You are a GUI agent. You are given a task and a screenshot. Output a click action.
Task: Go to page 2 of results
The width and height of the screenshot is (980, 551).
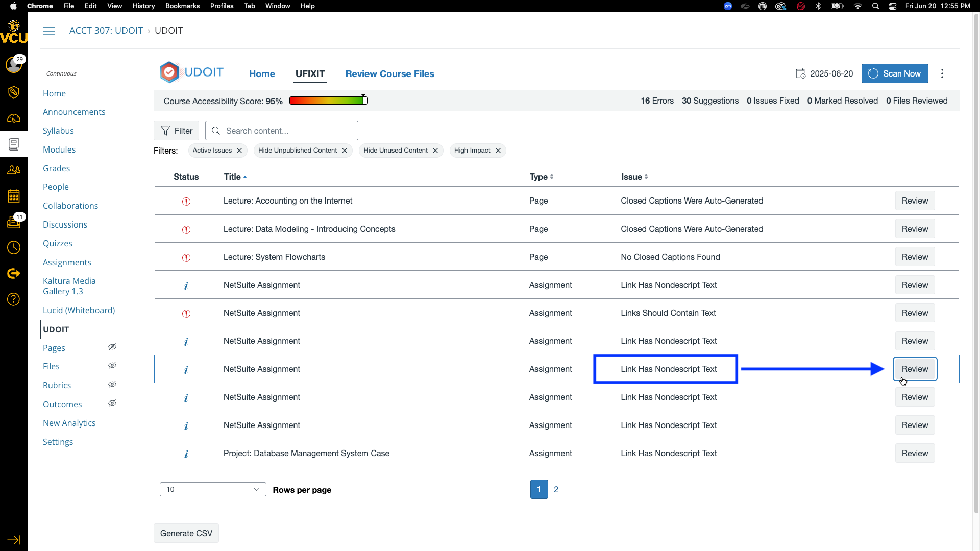556,489
